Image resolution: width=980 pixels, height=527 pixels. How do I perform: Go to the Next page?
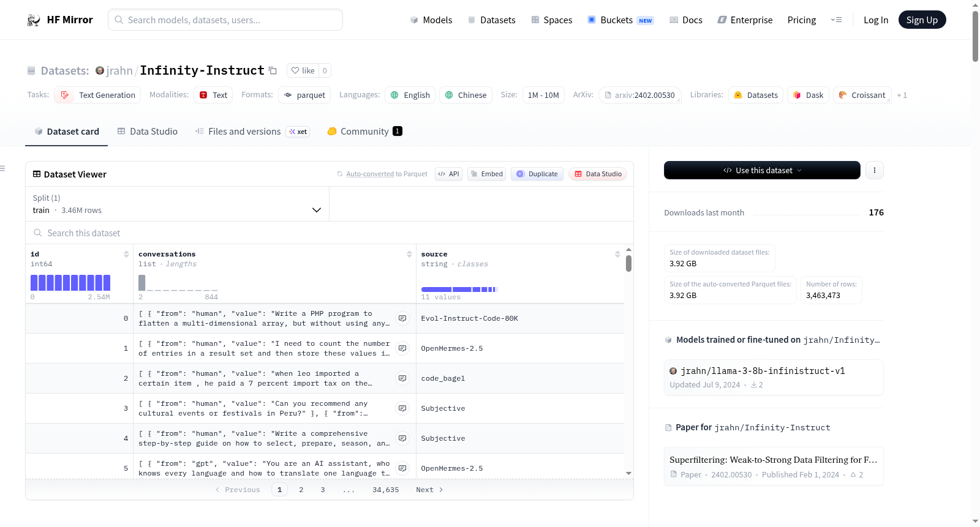click(429, 490)
